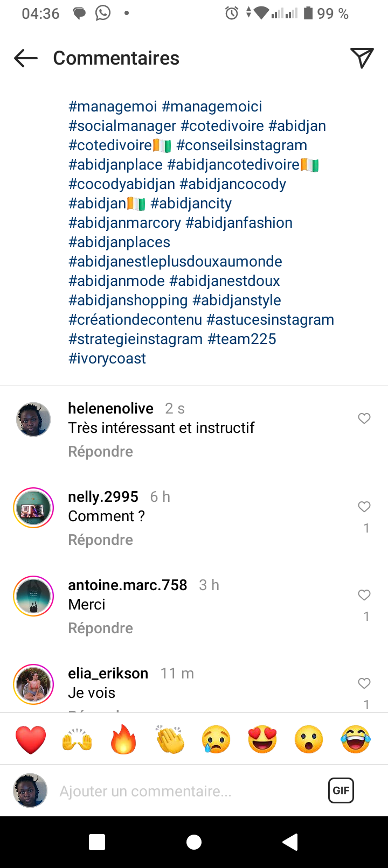Like nelly.2995's comment
The height and width of the screenshot is (868, 388).
[x=364, y=507]
